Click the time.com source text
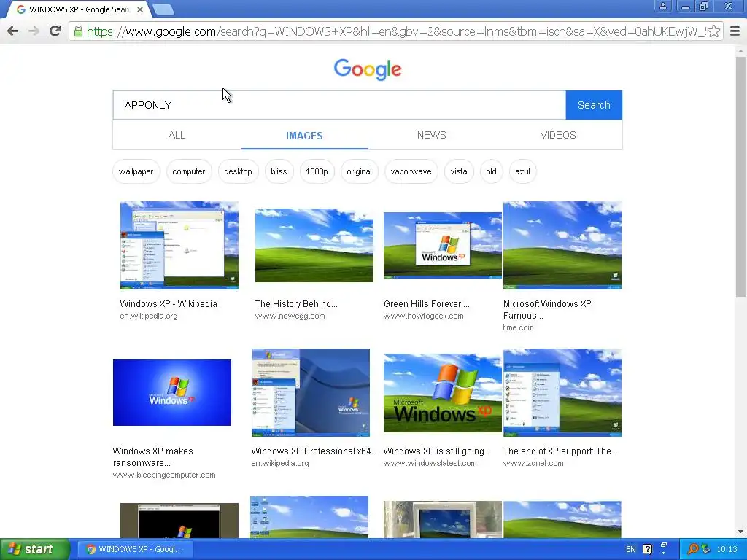Screen dimensions: 747x560 pyautogui.click(x=518, y=327)
